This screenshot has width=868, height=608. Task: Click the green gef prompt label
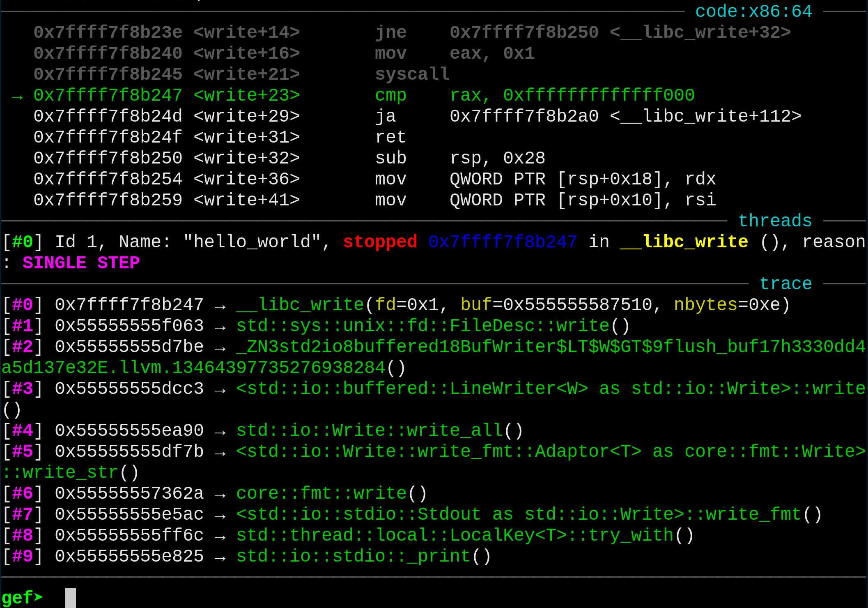(x=21, y=597)
